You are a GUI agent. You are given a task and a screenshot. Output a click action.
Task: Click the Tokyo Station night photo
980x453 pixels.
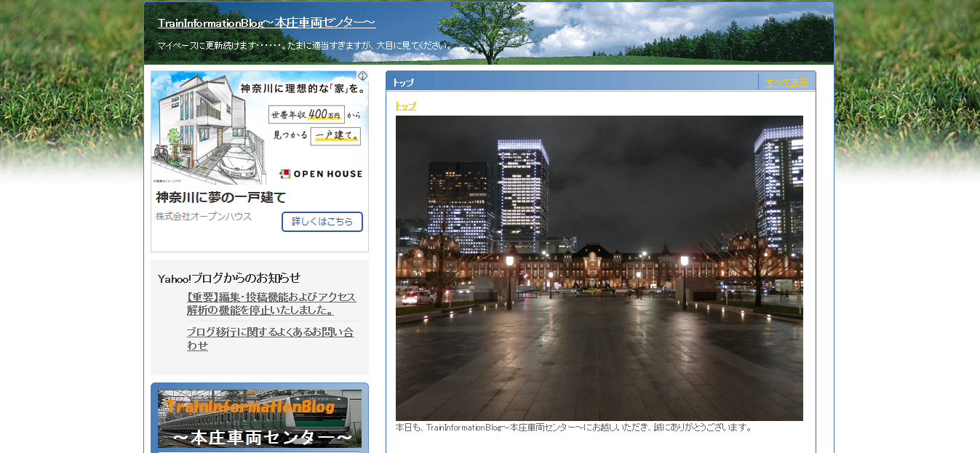click(599, 268)
